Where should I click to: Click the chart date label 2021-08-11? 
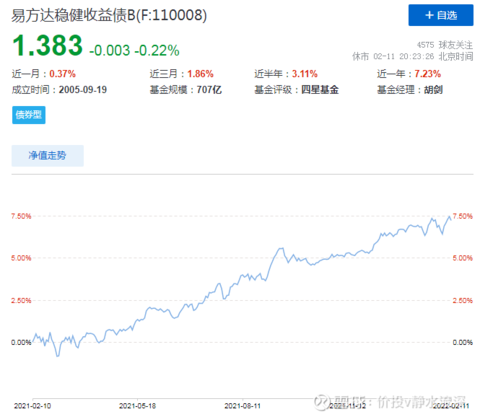click(x=242, y=406)
